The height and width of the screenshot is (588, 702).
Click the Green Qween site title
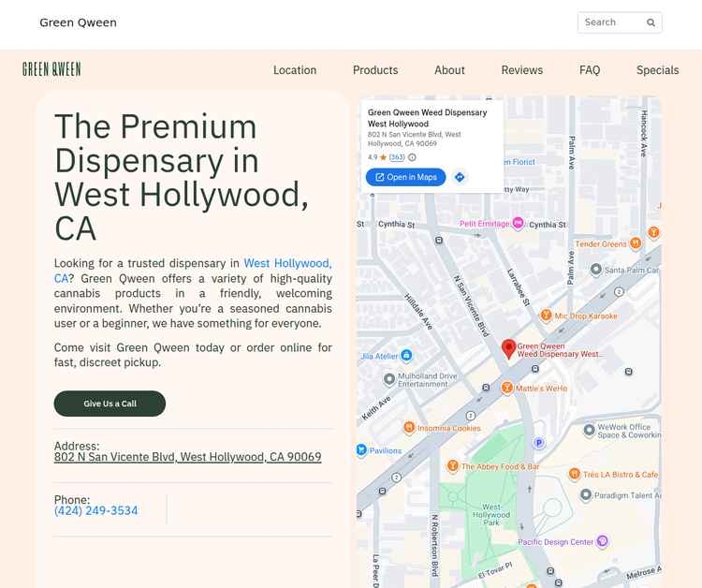point(78,22)
